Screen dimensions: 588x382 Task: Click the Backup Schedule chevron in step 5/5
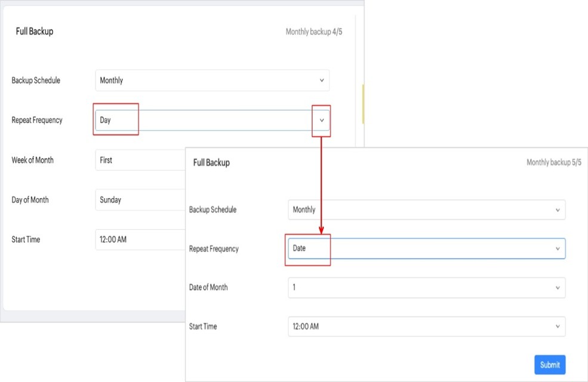click(558, 210)
